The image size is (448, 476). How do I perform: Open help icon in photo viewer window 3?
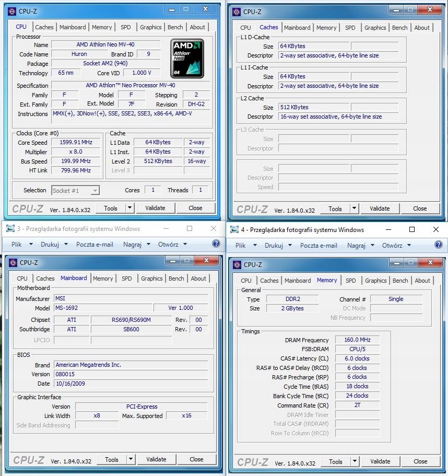[x=216, y=243]
